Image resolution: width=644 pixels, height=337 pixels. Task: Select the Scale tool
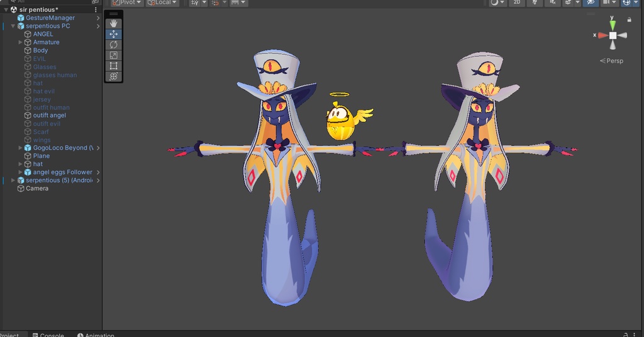coord(113,55)
